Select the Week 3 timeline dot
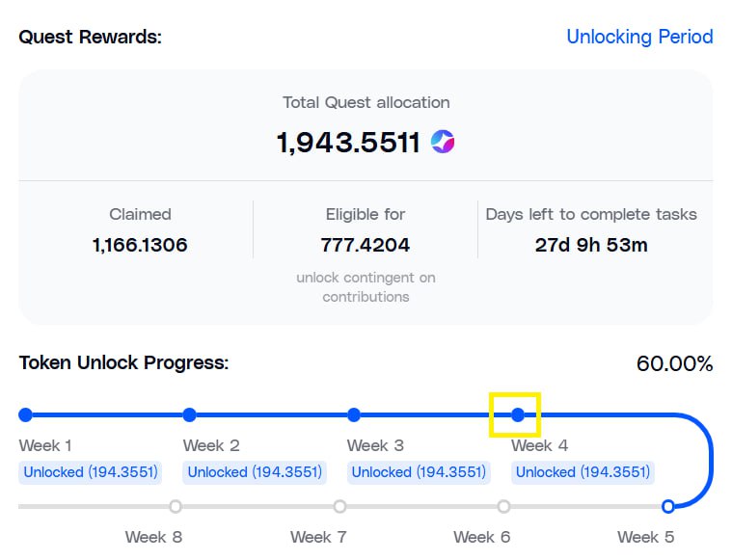 point(354,414)
